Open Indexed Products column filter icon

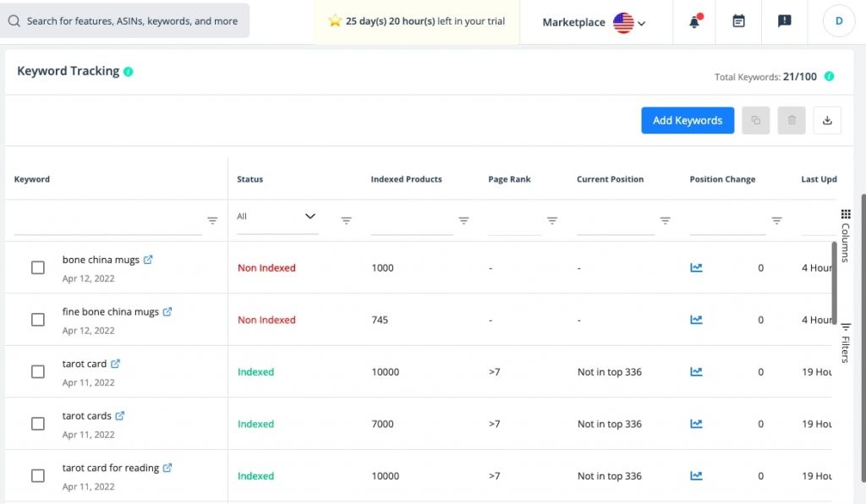pyautogui.click(x=464, y=220)
